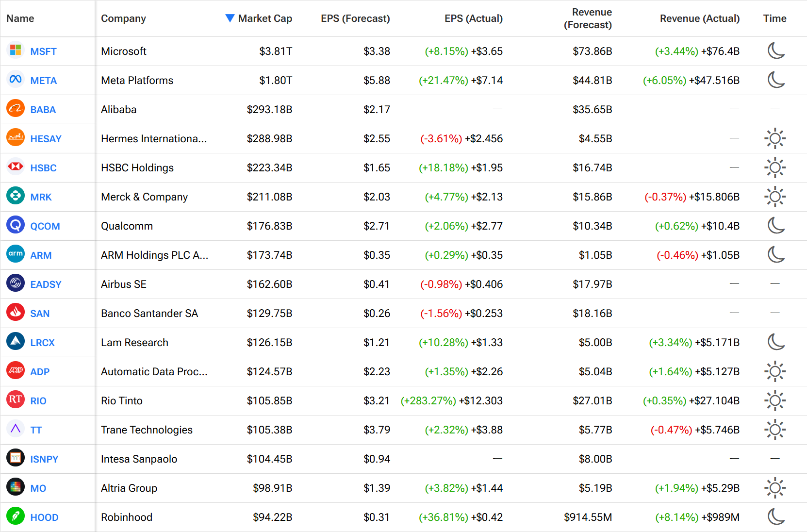Click the Rio Tinto RT logo icon
Viewport: 807px width, 532px height.
coord(16,399)
